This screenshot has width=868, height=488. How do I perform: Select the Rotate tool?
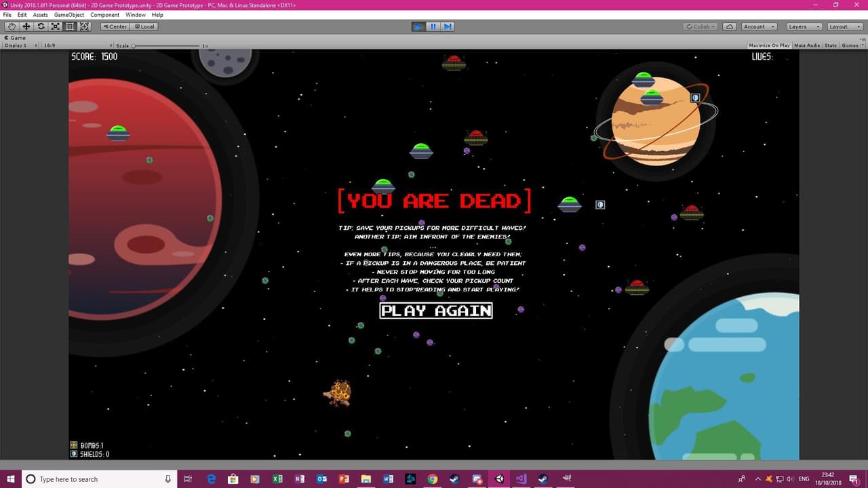(x=41, y=26)
